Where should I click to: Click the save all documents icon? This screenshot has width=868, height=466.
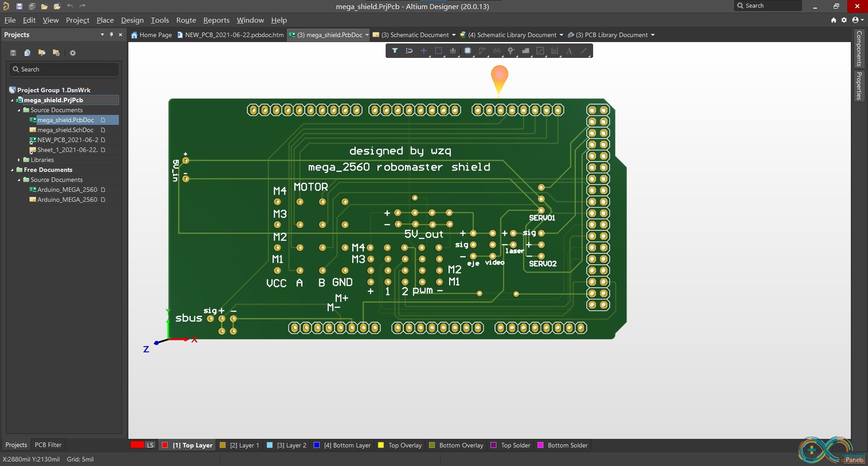click(x=32, y=6)
